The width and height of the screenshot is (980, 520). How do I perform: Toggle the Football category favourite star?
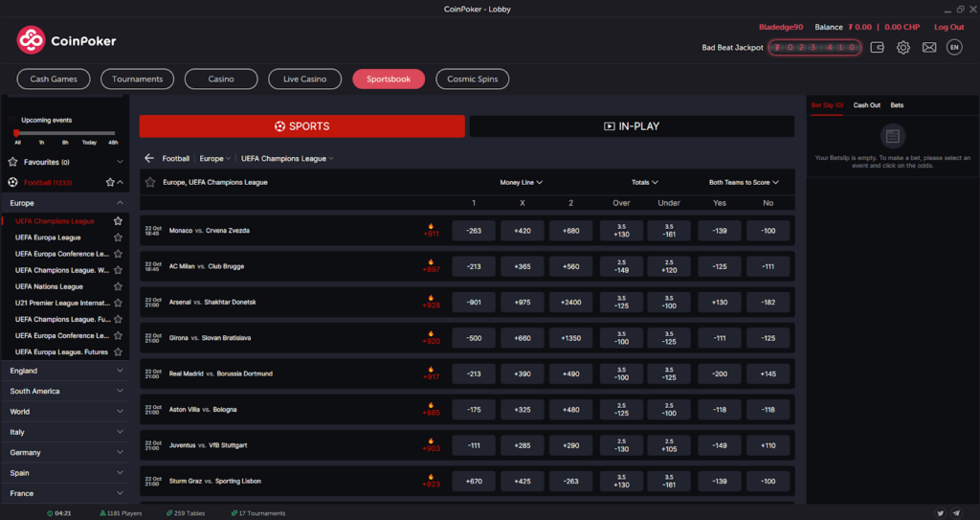[110, 182]
